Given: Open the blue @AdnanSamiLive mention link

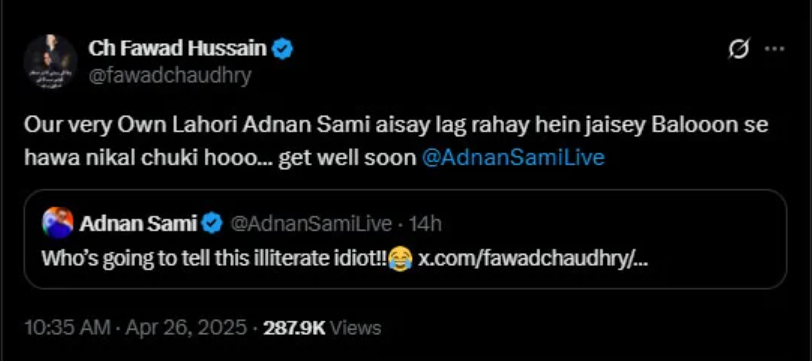Looking at the screenshot, I should click(514, 158).
